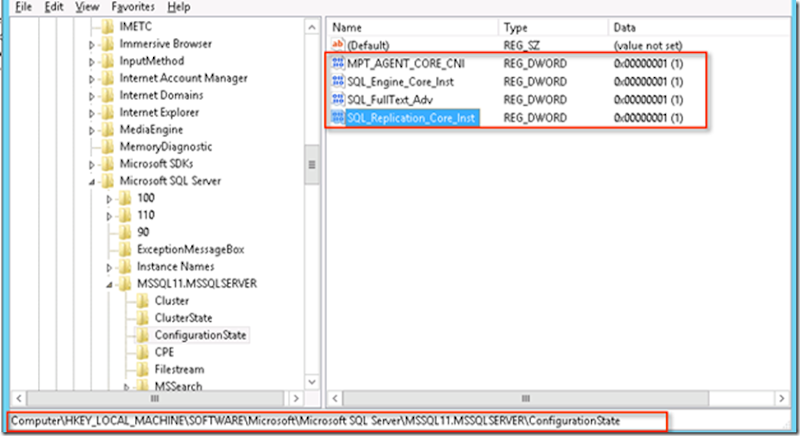Select the (Default) value name

coord(368,45)
